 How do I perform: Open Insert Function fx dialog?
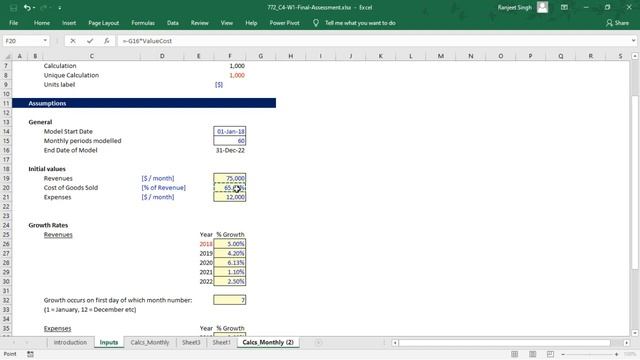[x=107, y=41]
